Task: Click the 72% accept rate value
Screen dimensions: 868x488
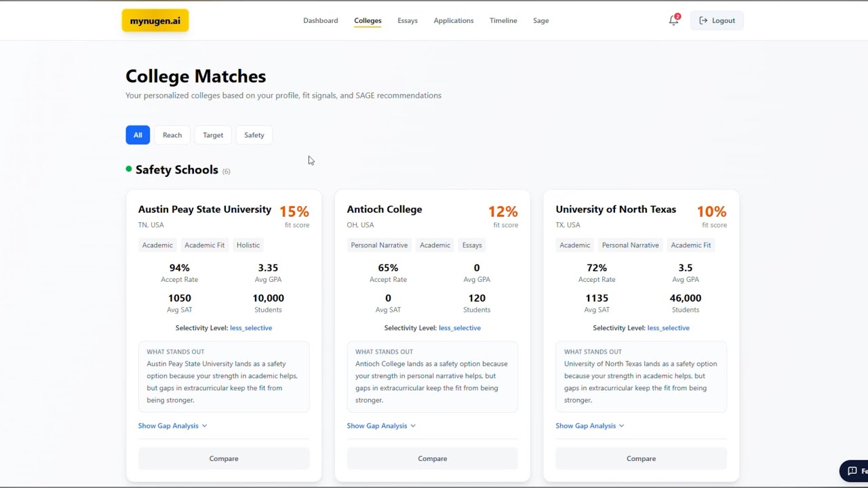Action: click(x=597, y=268)
